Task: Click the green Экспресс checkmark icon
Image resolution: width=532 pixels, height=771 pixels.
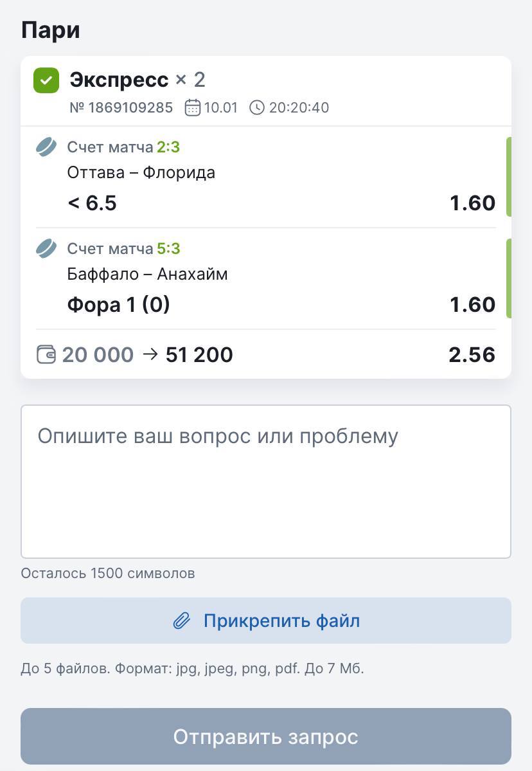Action: pos(46,81)
